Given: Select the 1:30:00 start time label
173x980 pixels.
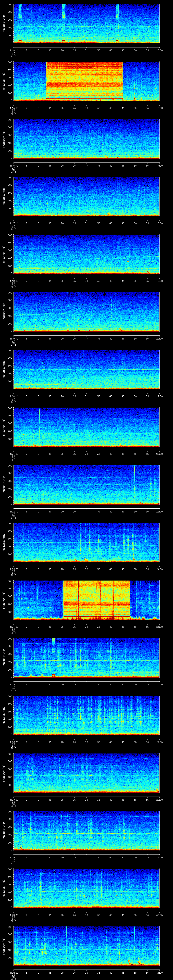Looking at the screenshot, I should 14,972.
